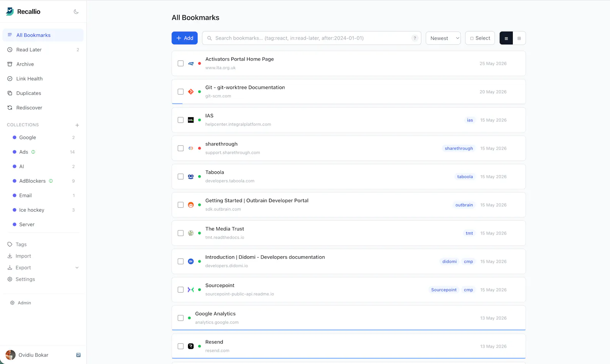Check the Google Analytics checkbox
The width and height of the screenshot is (610, 364).
[x=181, y=318]
